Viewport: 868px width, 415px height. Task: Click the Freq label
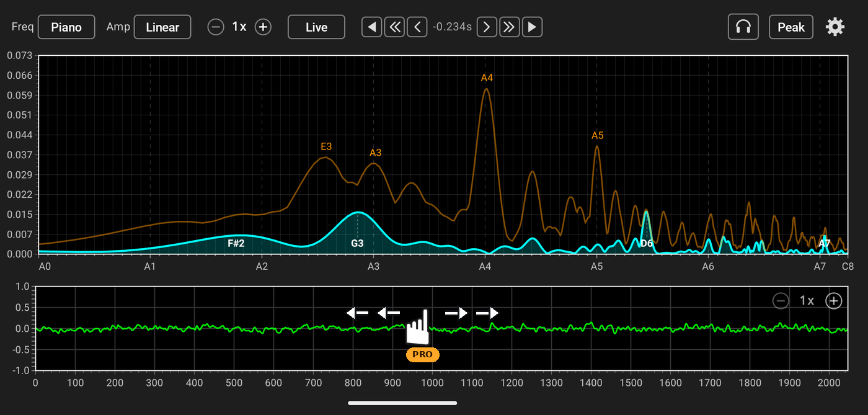[23, 27]
